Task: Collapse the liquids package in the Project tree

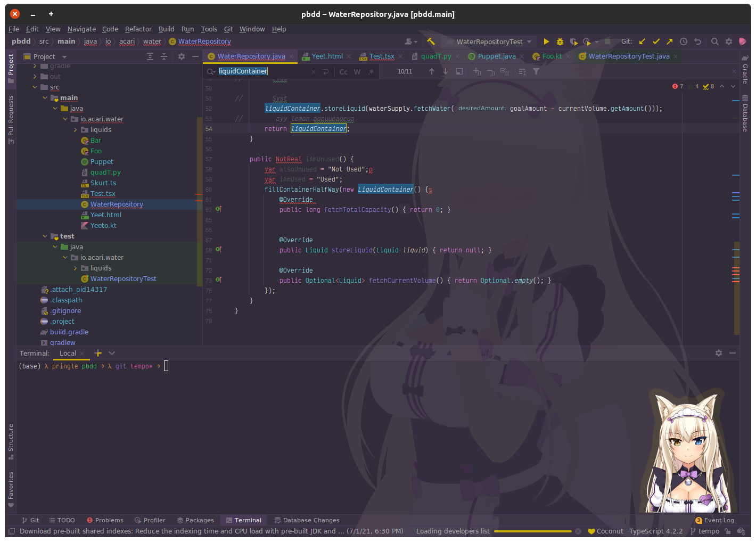Action: [75, 129]
